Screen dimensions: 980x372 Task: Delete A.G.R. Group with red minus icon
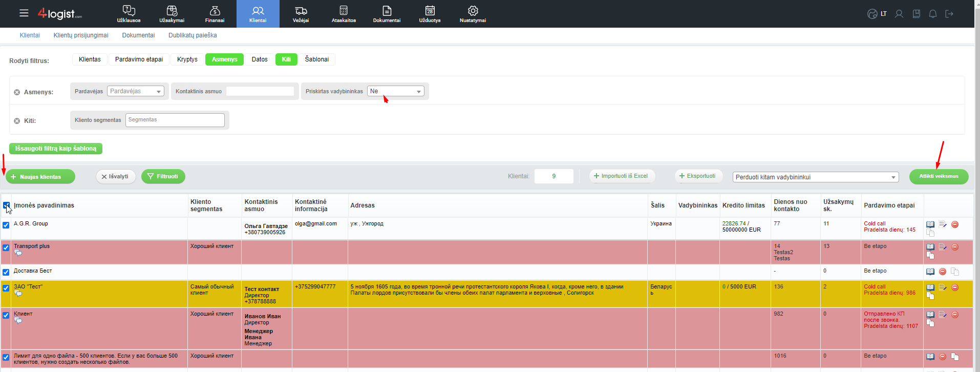tap(955, 224)
